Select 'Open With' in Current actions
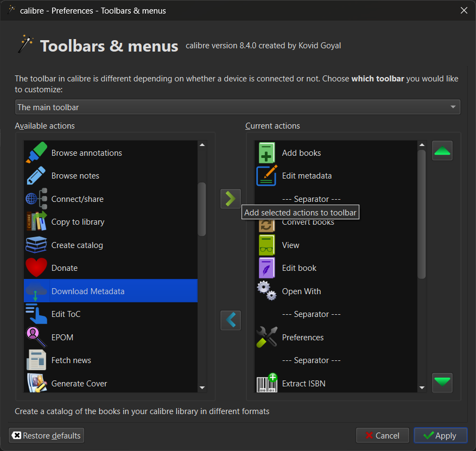 [x=336, y=291]
